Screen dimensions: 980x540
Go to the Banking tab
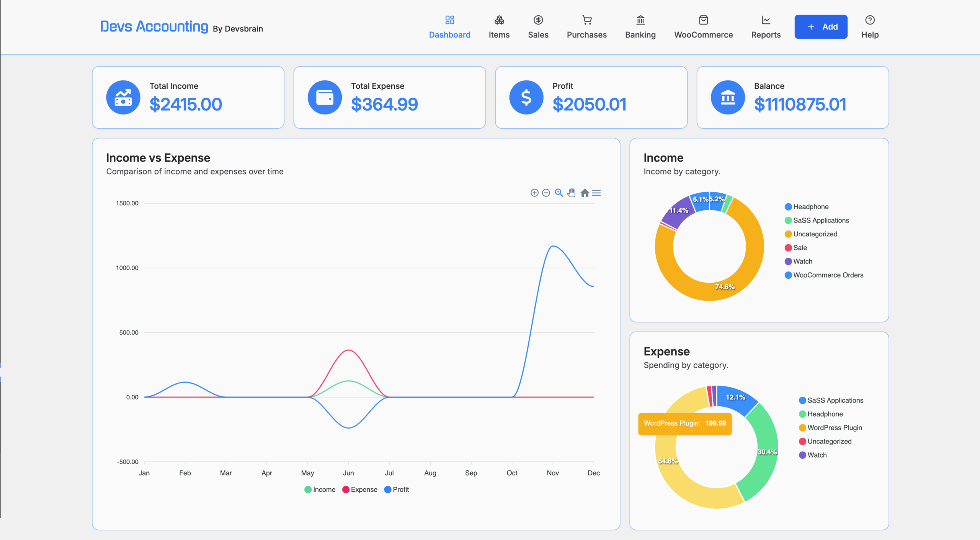point(640,27)
